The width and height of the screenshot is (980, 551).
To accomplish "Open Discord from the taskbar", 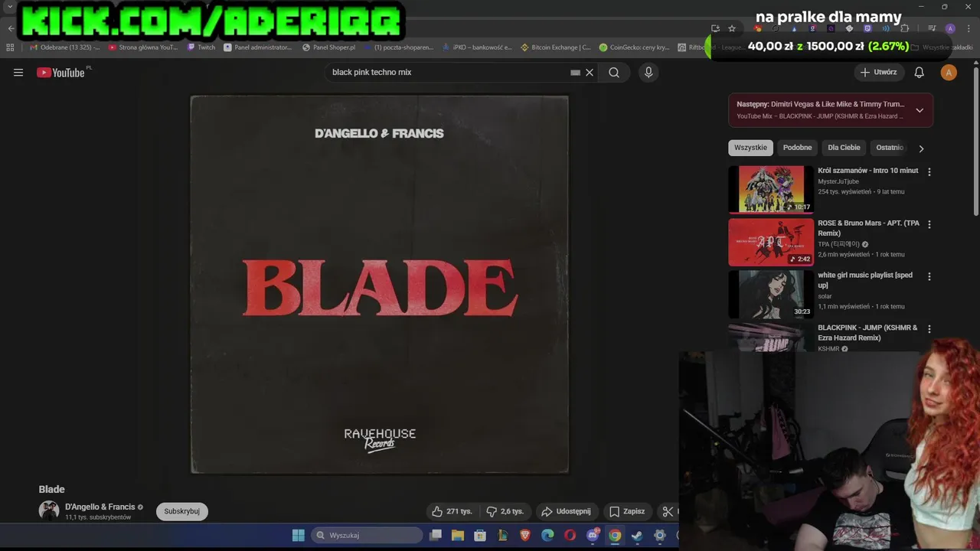I will click(x=593, y=535).
